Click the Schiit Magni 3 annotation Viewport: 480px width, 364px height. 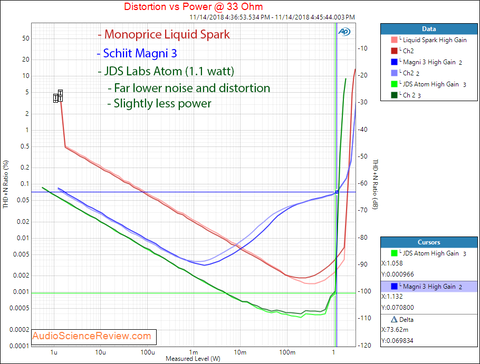(x=137, y=53)
